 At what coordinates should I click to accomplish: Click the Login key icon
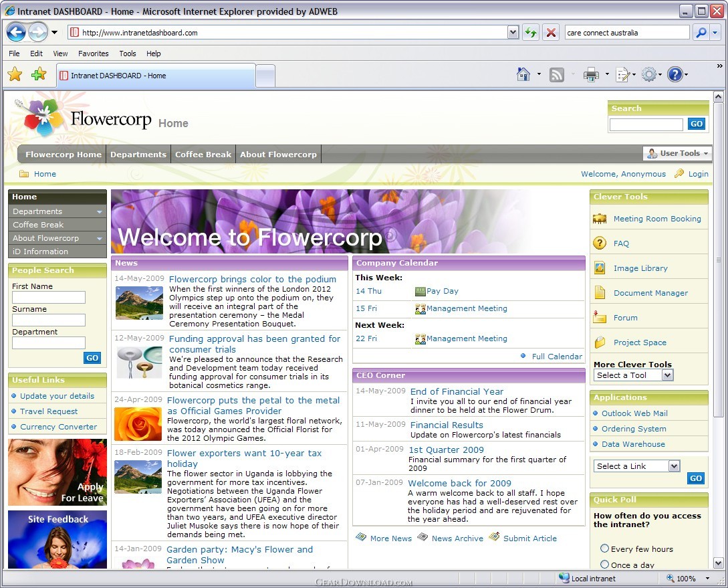[679, 173]
